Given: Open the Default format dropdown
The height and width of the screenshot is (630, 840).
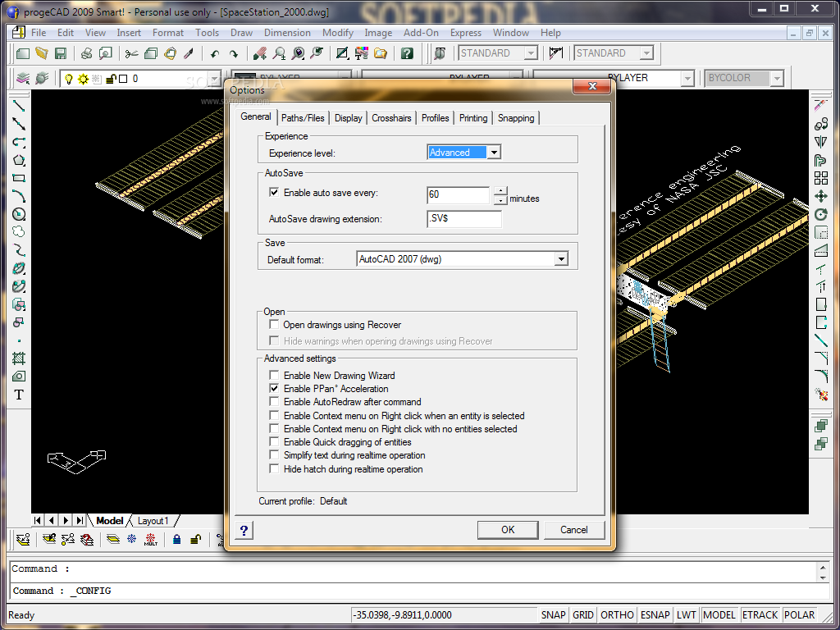Looking at the screenshot, I should pyautogui.click(x=560, y=259).
